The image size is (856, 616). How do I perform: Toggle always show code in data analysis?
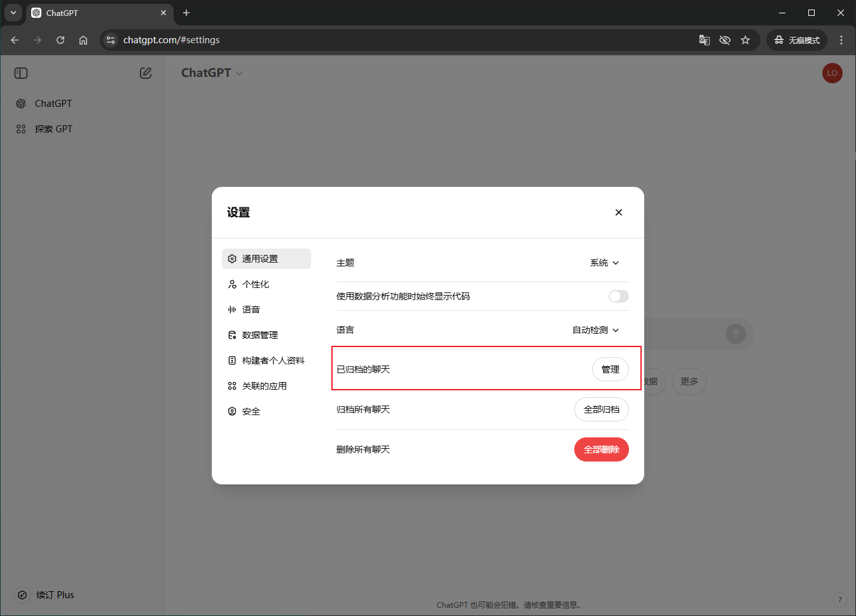[618, 296]
